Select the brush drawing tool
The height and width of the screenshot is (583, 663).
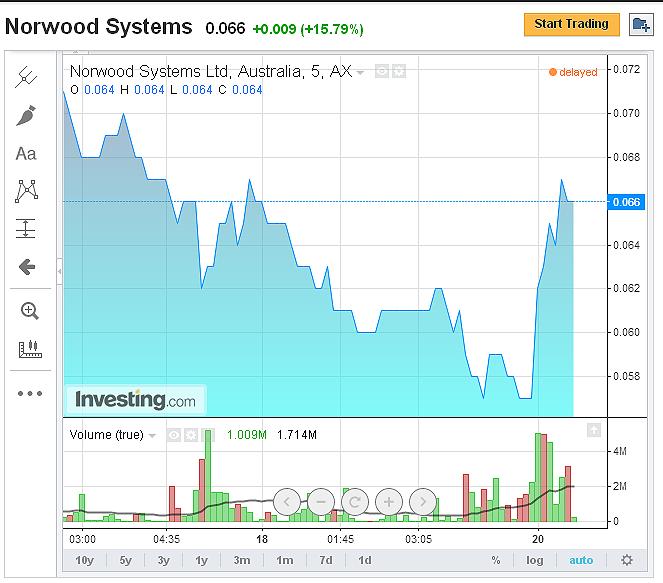(27, 116)
